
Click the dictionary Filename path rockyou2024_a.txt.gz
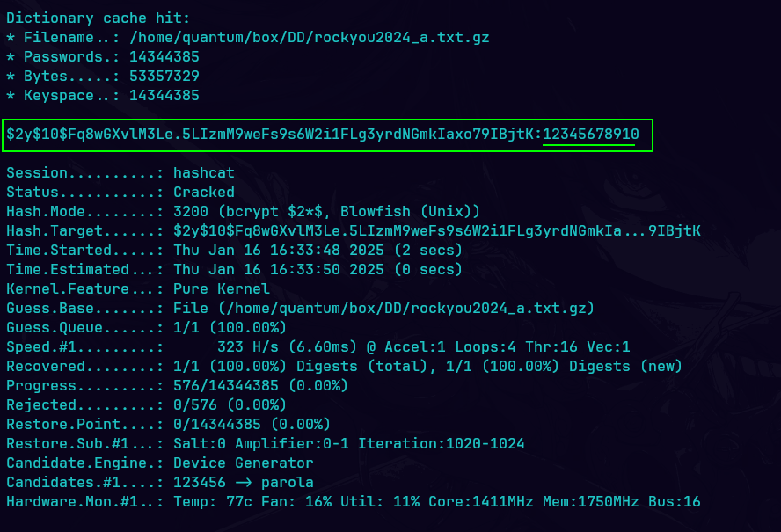[309, 37]
